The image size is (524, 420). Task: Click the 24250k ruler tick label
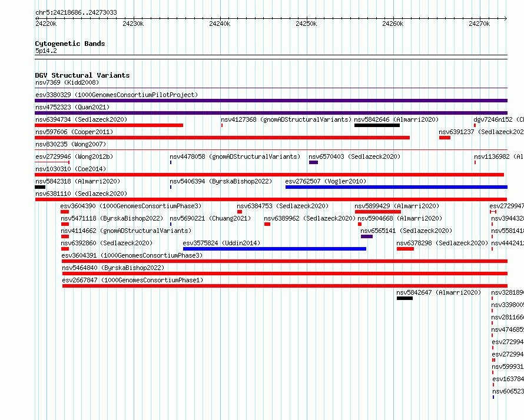point(306,24)
